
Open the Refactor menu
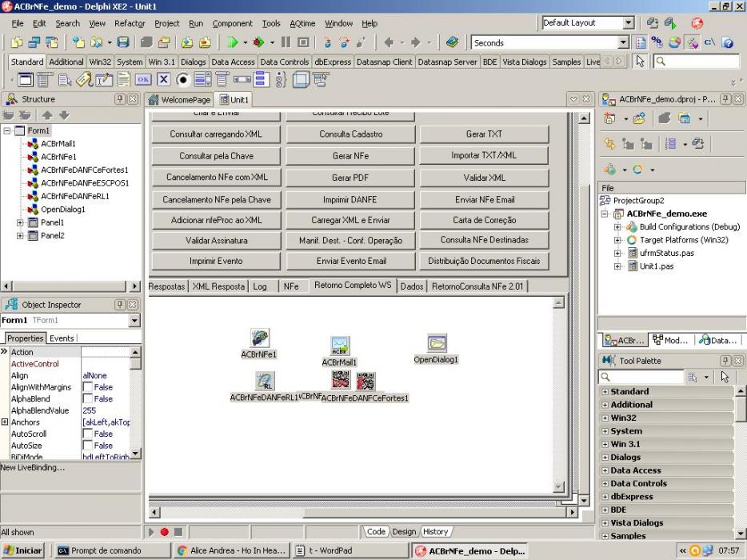130,23
